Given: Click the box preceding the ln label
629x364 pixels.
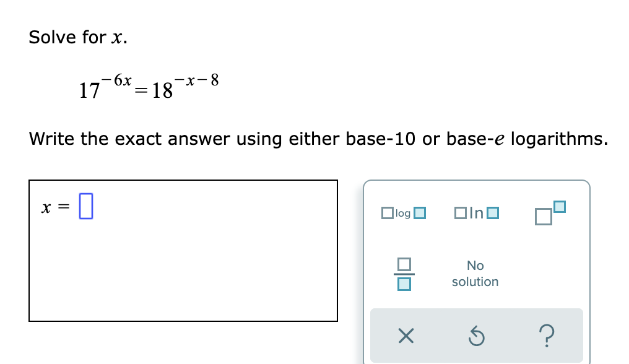Looking at the screenshot, I should pyautogui.click(x=461, y=213).
